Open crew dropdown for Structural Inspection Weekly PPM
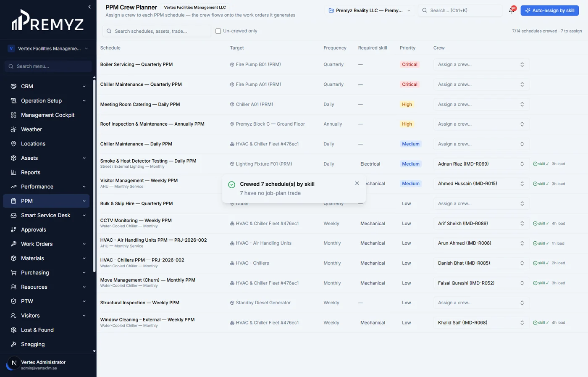 pos(481,303)
